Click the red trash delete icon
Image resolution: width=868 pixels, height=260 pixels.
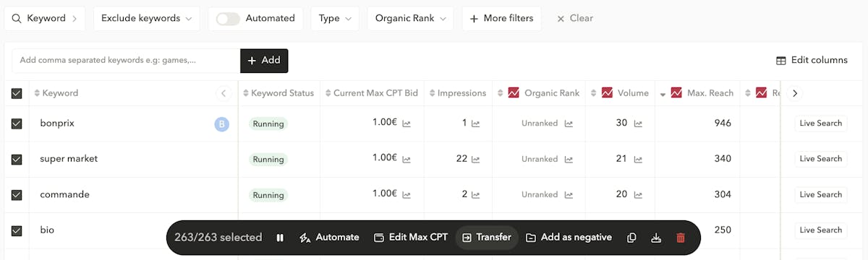click(x=681, y=238)
